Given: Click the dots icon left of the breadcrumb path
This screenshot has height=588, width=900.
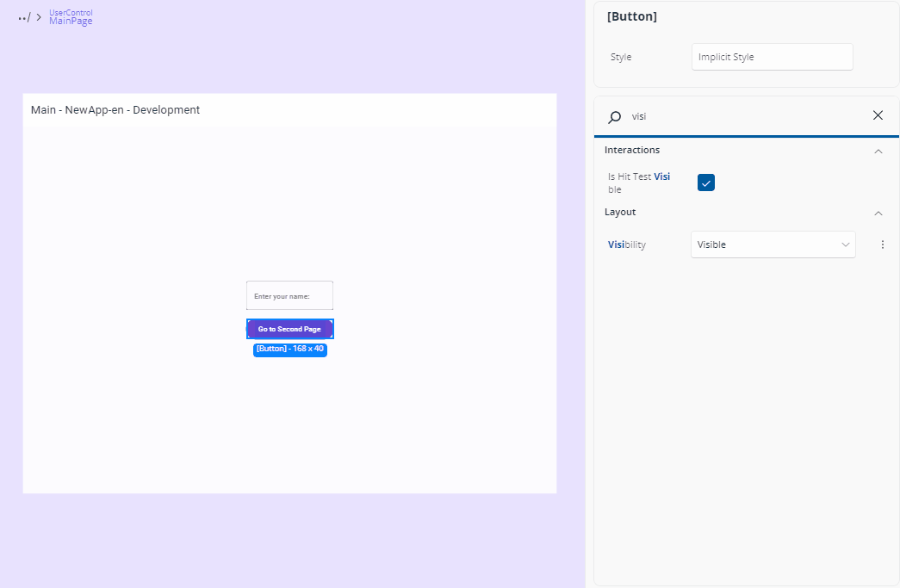Looking at the screenshot, I should (22, 17).
